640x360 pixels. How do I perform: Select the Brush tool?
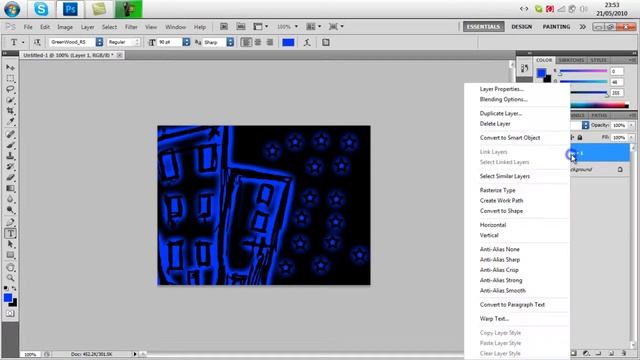coord(10,145)
